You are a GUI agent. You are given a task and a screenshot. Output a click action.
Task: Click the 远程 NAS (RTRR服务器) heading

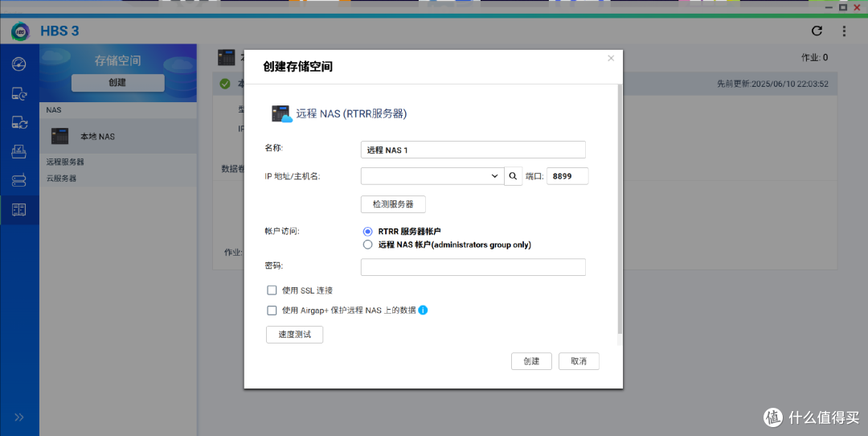pyautogui.click(x=351, y=113)
